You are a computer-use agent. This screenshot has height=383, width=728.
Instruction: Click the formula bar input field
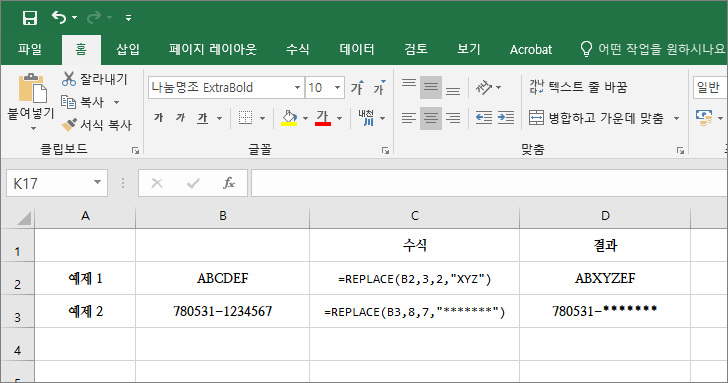(489, 183)
